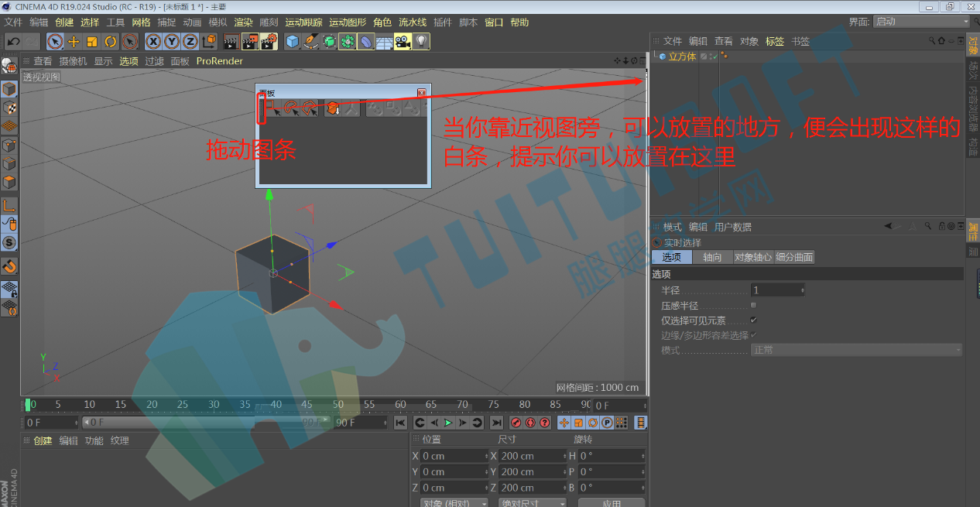Click Record Active Objects red button

tap(516, 423)
